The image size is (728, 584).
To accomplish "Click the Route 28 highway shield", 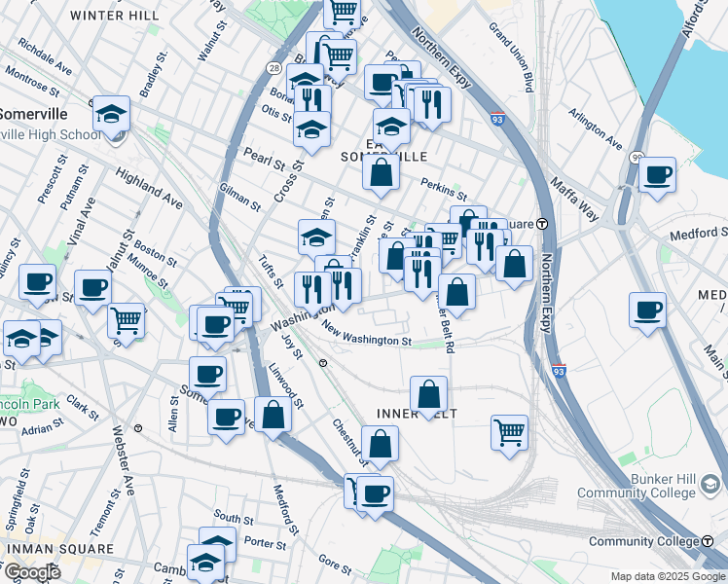I will 275,67.
